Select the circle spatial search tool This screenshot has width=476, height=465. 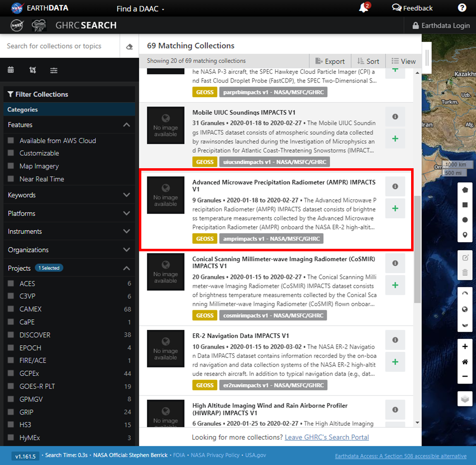(465, 220)
